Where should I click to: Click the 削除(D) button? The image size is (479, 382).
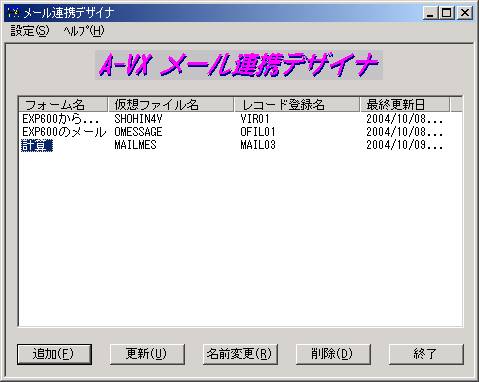point(333,354)
